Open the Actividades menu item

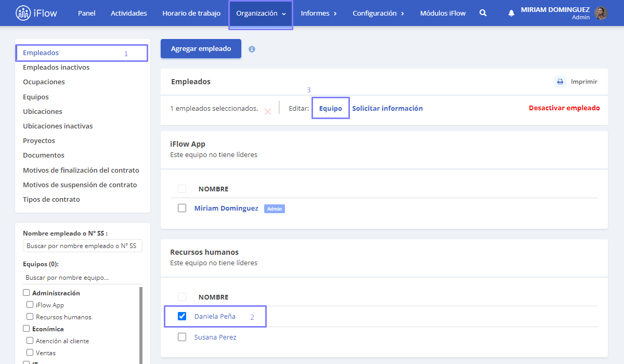point(129,14)
